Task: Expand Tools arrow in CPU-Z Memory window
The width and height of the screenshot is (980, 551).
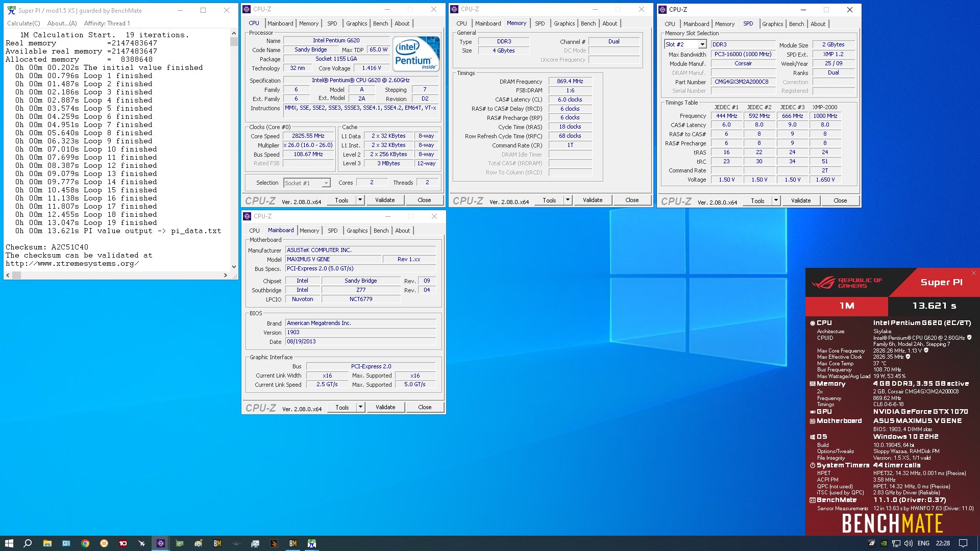Action: click(x=568, y=200)
